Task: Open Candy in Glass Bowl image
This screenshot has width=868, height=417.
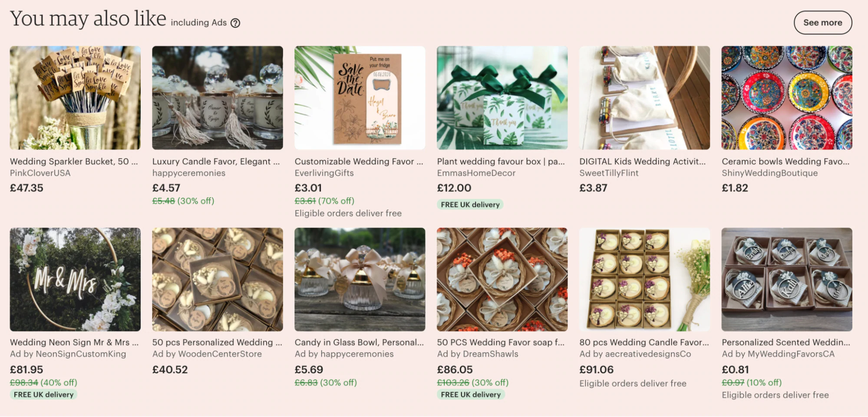Action: tap(360, 279)
